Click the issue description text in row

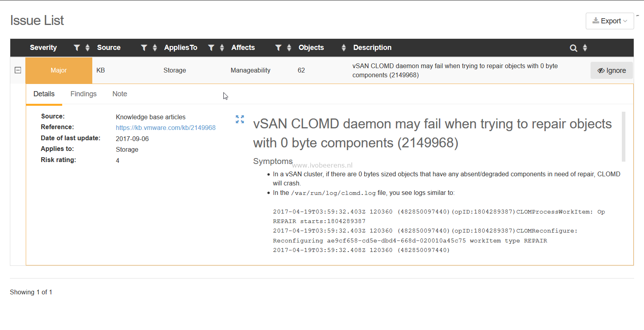point(455,71)
